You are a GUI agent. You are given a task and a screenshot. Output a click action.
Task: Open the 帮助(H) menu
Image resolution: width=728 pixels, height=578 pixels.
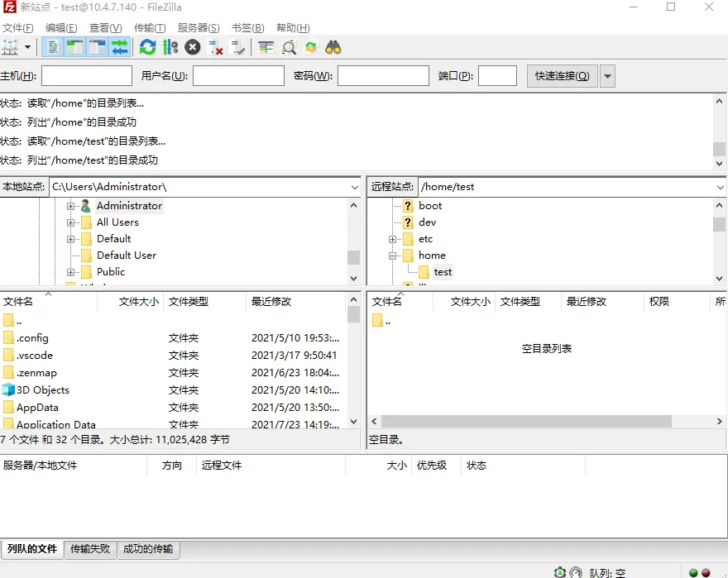point(293,28)
